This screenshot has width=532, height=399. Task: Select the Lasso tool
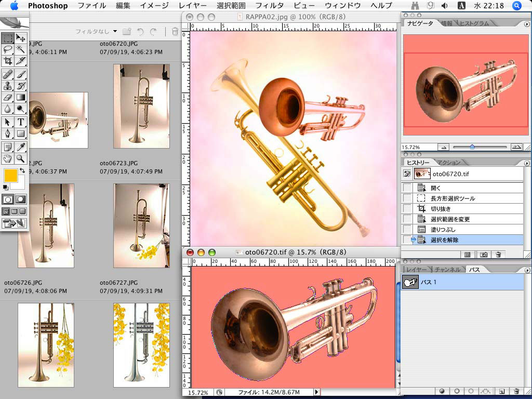[8, 49]
